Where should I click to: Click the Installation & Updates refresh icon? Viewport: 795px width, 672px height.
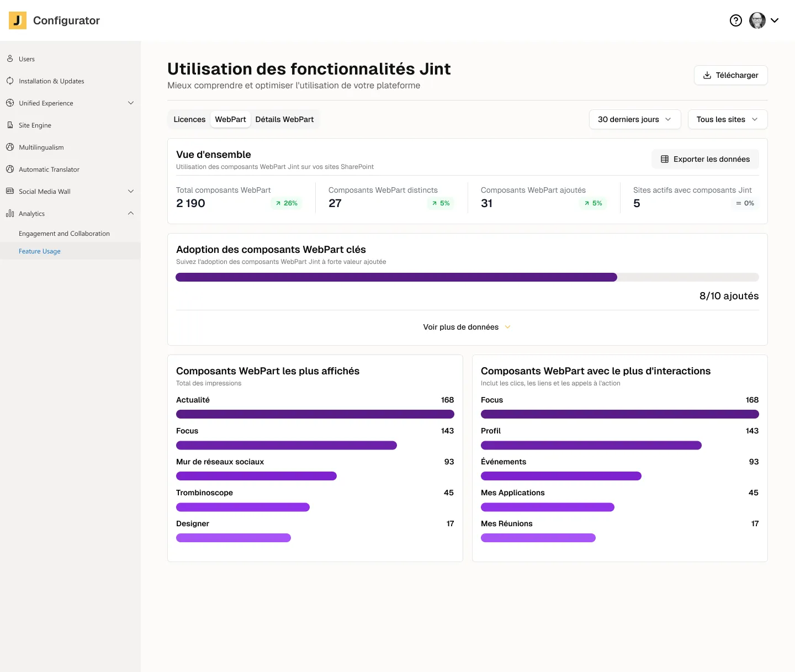10,81
